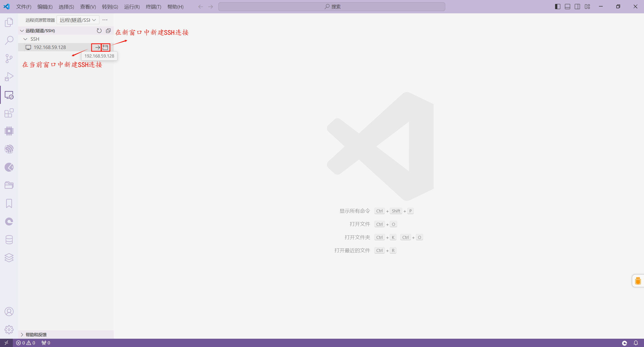The image size is (644, 347).
Task: Select the 192.168.59.128 host row
Action: point(66,47)
